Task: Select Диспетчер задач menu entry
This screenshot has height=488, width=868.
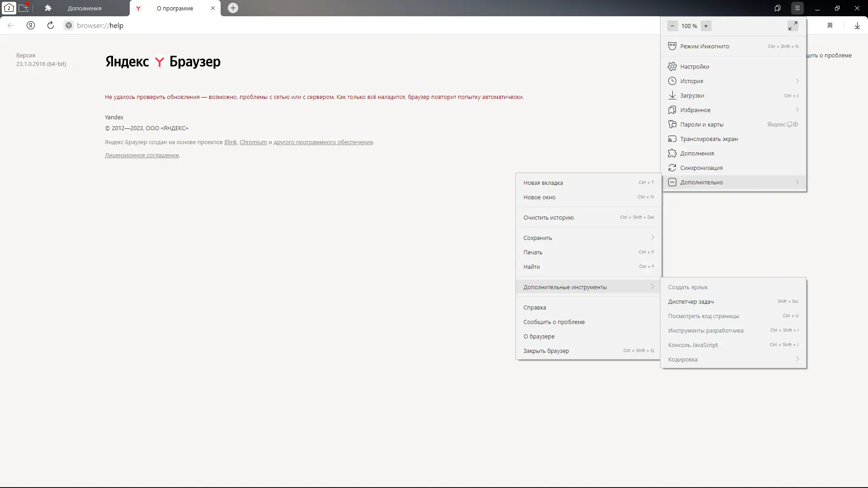Action: pos(691,301)
